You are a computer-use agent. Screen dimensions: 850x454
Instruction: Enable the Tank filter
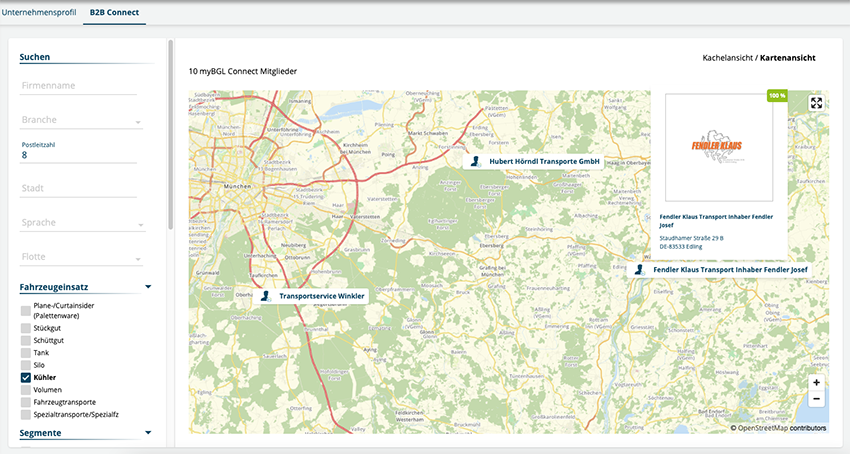click(25, 353)
